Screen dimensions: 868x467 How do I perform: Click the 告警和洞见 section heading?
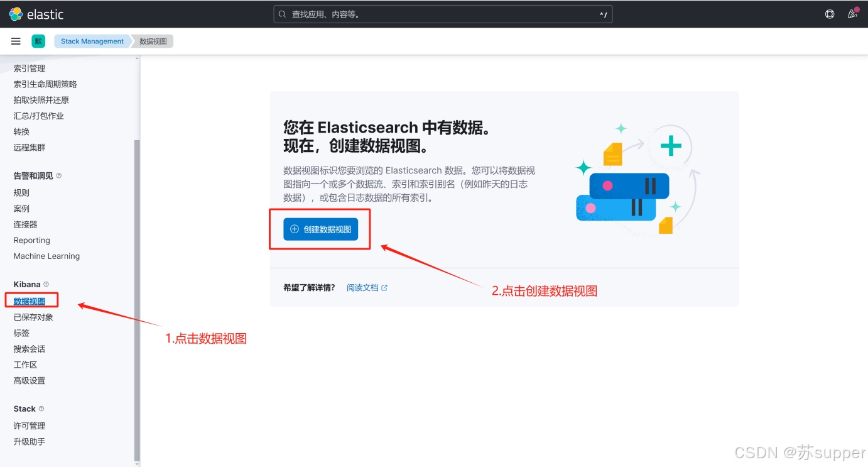click(33, 176)
